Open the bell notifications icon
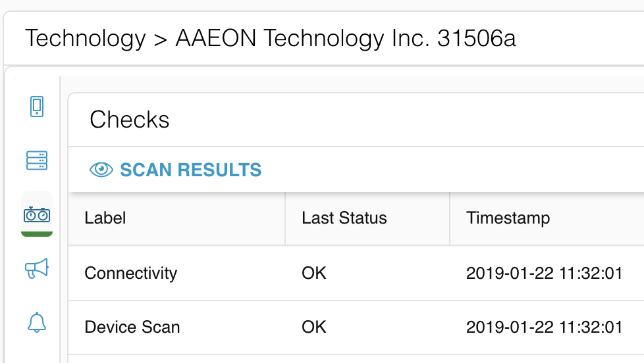The height and width of the screenshot is (363, 644). tap(37, 322)
